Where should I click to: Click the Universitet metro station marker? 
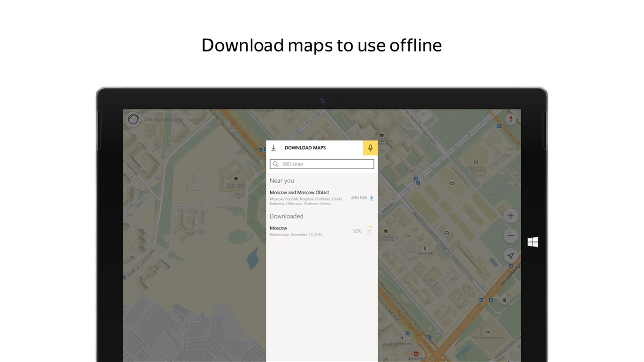[416, 353]
